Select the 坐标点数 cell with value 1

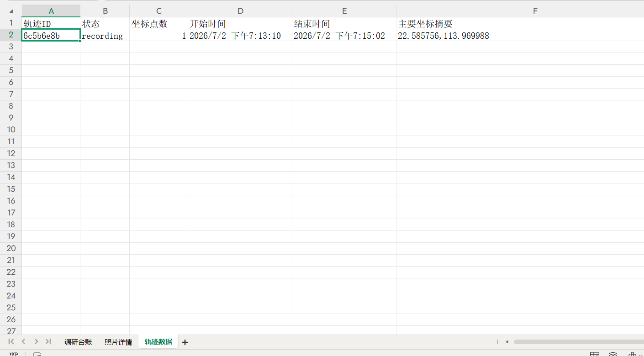tap(159, 35)
